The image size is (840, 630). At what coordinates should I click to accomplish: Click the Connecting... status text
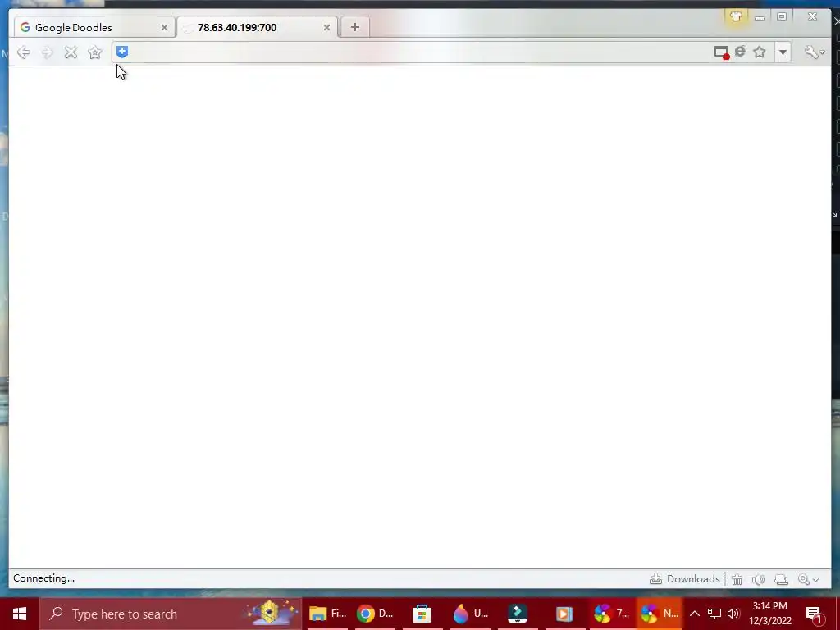point(44,578)
